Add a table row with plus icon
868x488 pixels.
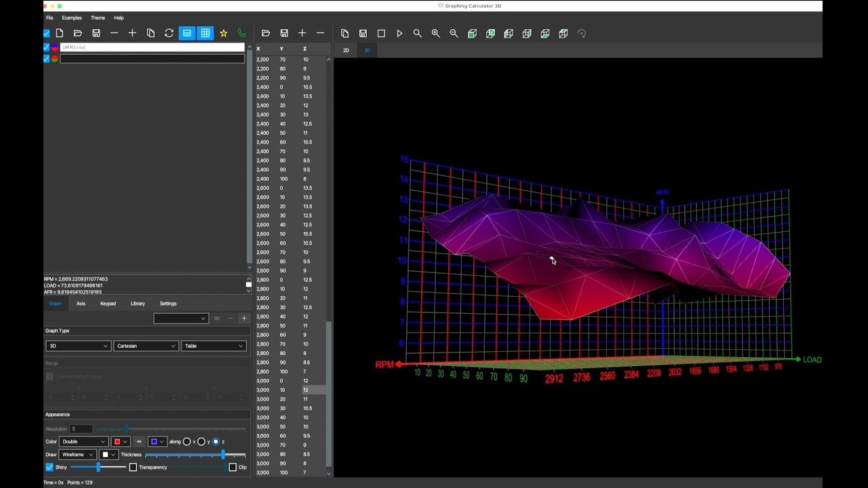click(x=302, y=33)
